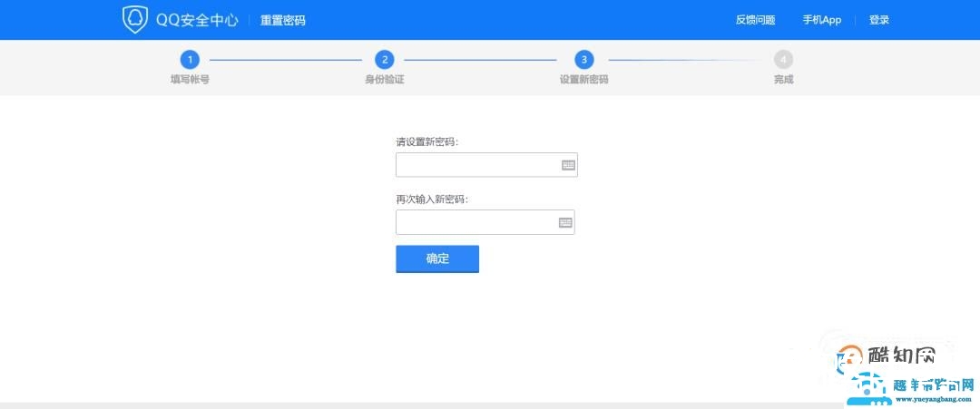980x409 pixels.
Task: Click step 4 circle 完成
Action: (x=783, y=60)
